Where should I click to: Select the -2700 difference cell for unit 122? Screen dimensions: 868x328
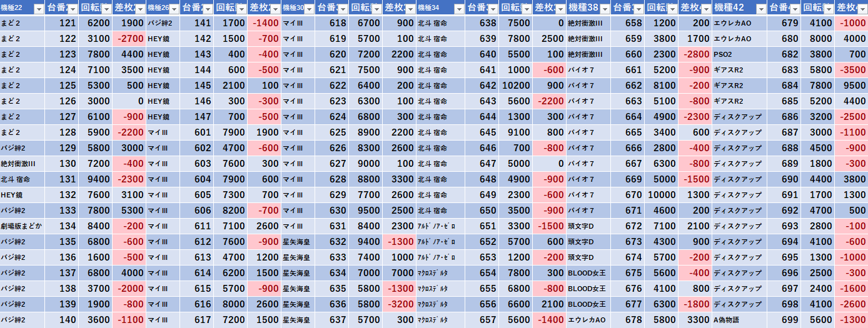(x=129, y=39)
